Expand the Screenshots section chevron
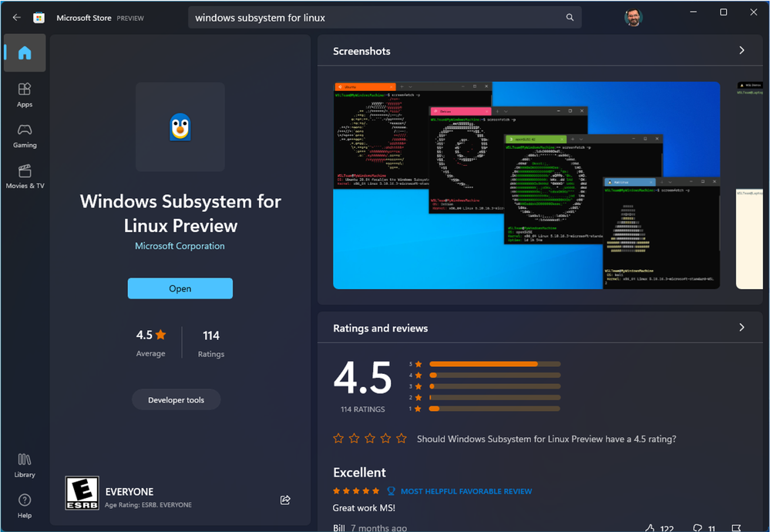Screen dimensions: 770x532 click(741, 50)
